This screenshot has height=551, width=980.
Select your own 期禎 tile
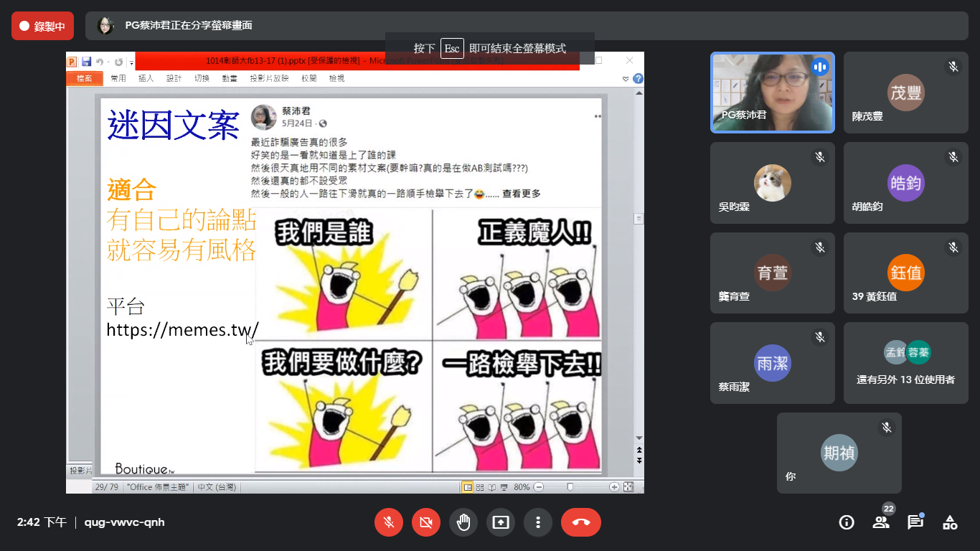click(x=839, y=453)
